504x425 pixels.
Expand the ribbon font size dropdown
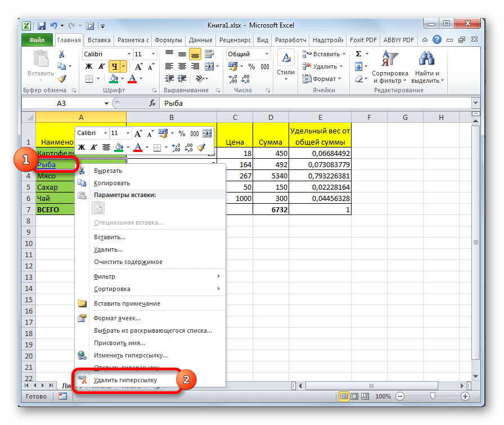152,54
